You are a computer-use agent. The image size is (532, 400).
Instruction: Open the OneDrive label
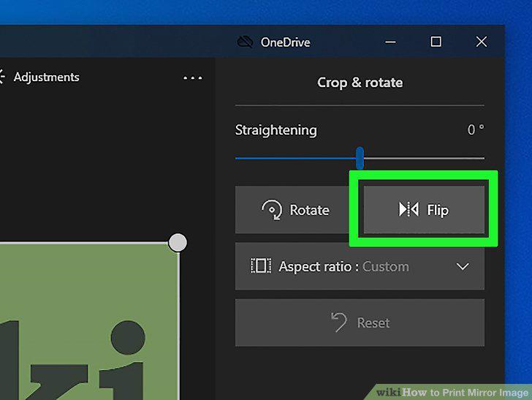[285, 42]
